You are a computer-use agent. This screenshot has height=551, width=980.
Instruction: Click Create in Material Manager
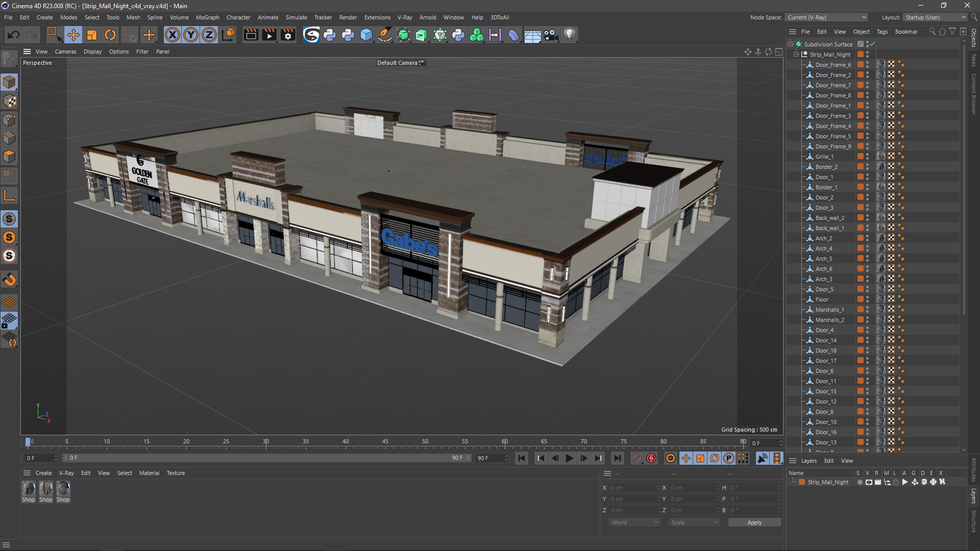43,473
